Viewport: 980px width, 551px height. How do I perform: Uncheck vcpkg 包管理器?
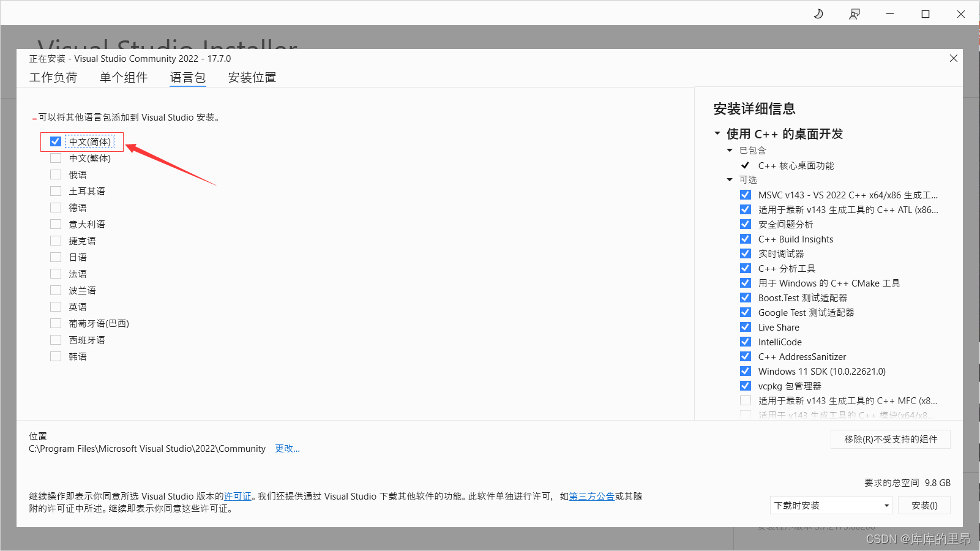746,386
